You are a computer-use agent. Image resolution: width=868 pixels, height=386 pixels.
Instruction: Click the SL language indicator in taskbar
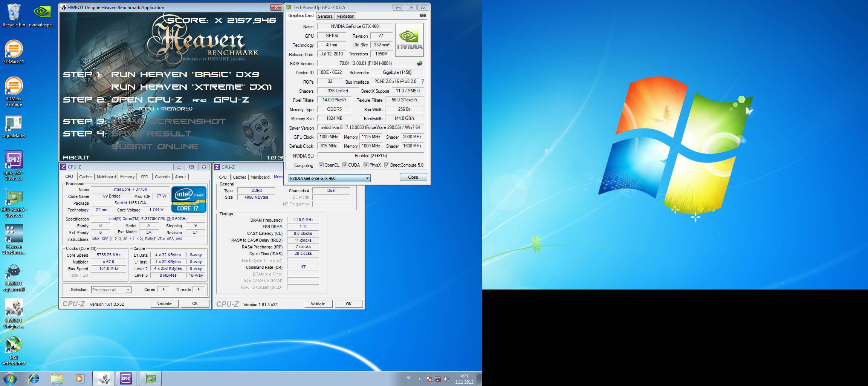click(409, 378)
